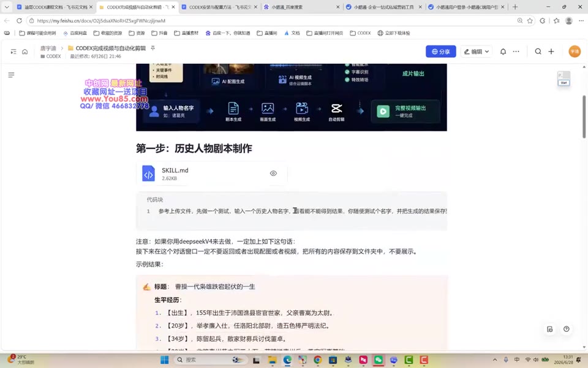This screenshot has width=588, height=368.
Task: Open user avatar profile in Feishu header
Action: pyautogui.click(x=575, y=52)
